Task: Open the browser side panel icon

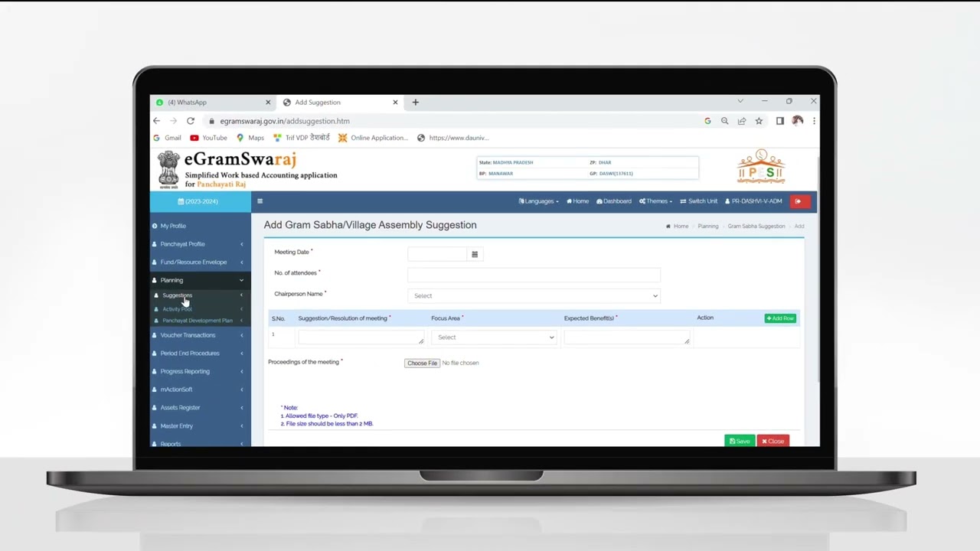Action: [x=779, y=121]
